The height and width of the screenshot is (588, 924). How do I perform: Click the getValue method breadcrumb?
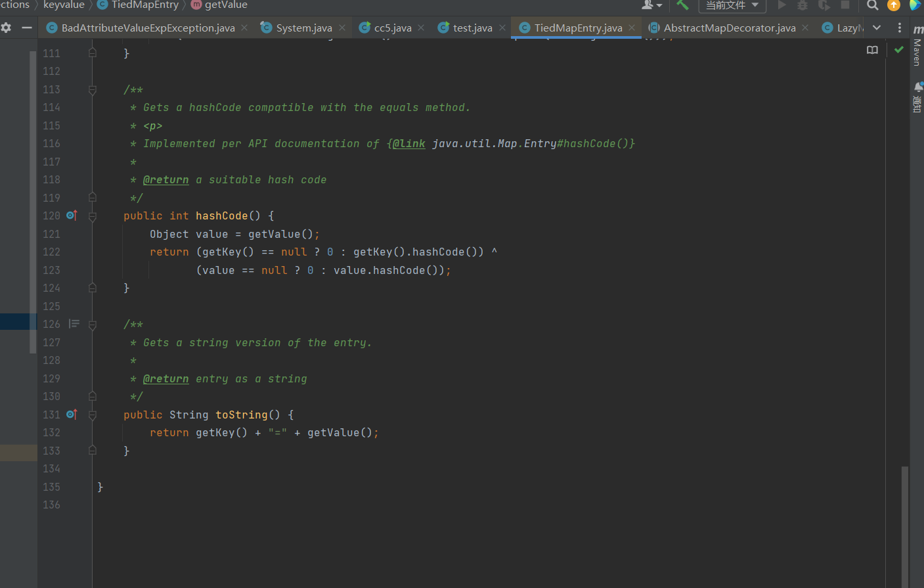tap(220, 5)
